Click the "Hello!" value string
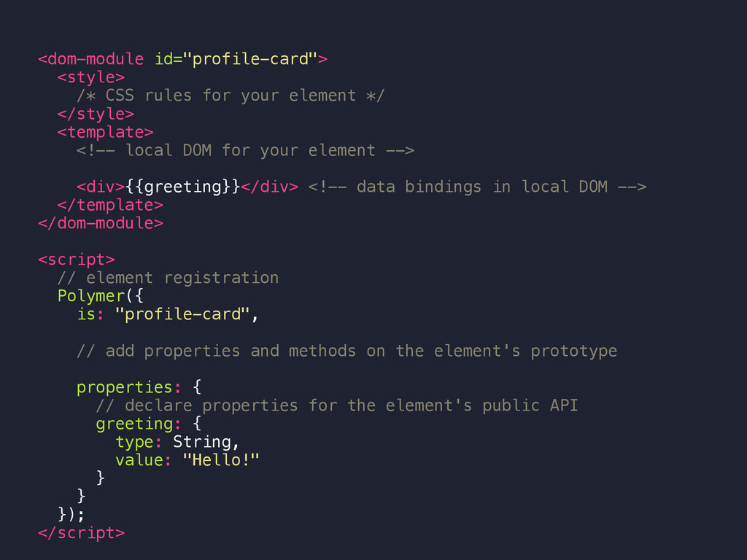The height and width of the screenshot is (560, 747). [221, 460]
